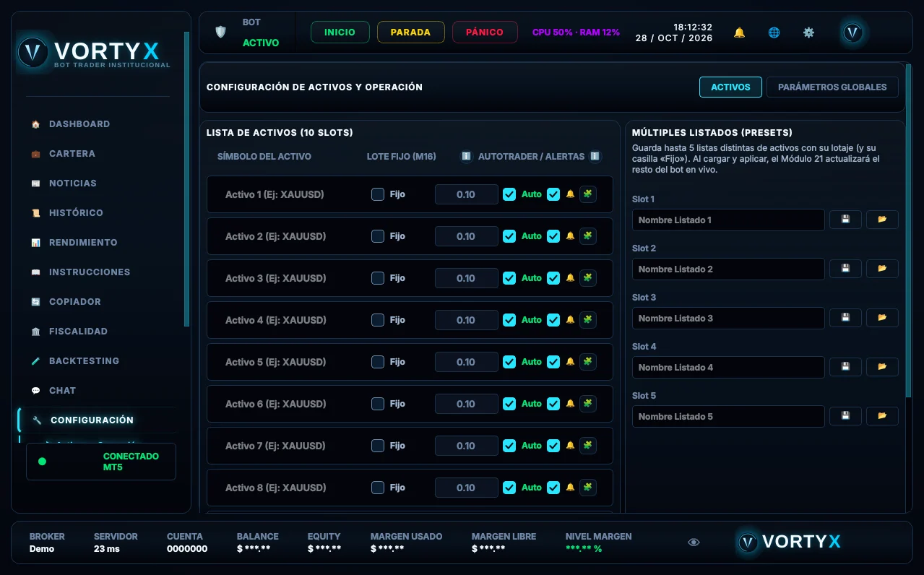Save the Slot 1 preset with the floppy icon
This screenshot has height=575, width=924.
(845, 220)
